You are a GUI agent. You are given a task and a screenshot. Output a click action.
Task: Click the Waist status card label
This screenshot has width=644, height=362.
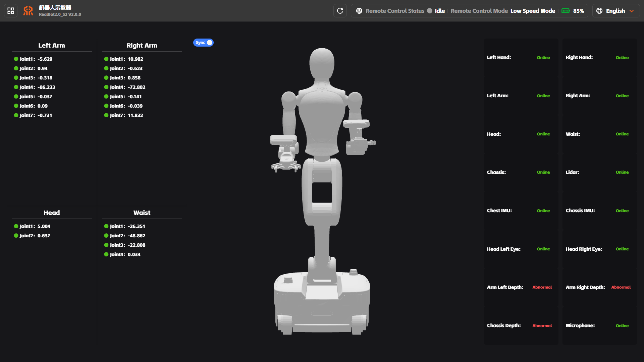tap(573, 134)
